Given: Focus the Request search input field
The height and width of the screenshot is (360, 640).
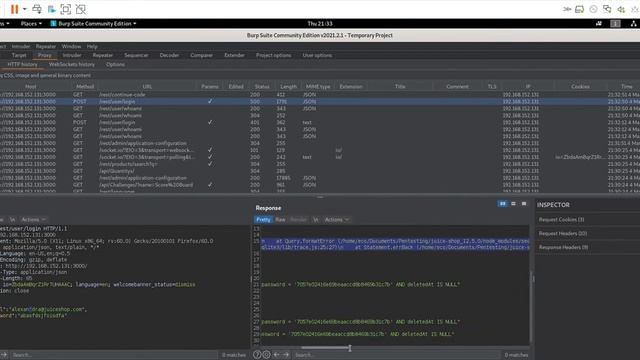Looking at the screenshot, I should pyautogui.click(x=113, y=355).
